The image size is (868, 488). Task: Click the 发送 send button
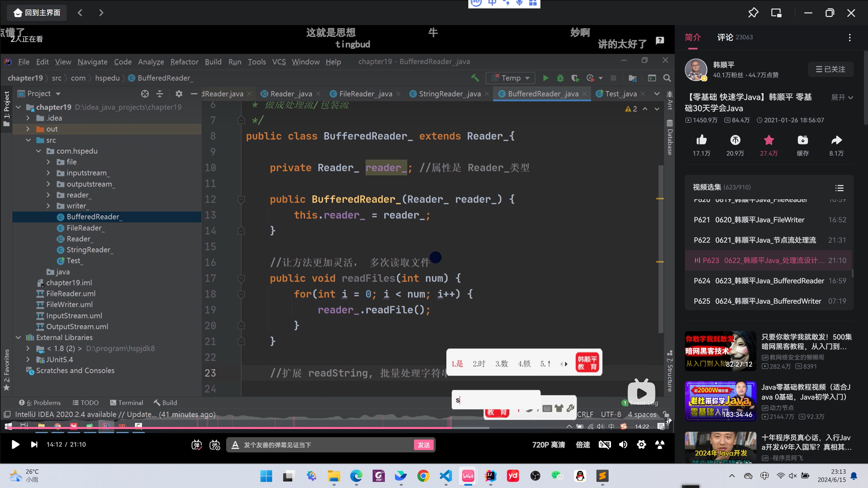click(x=423, y=445)
